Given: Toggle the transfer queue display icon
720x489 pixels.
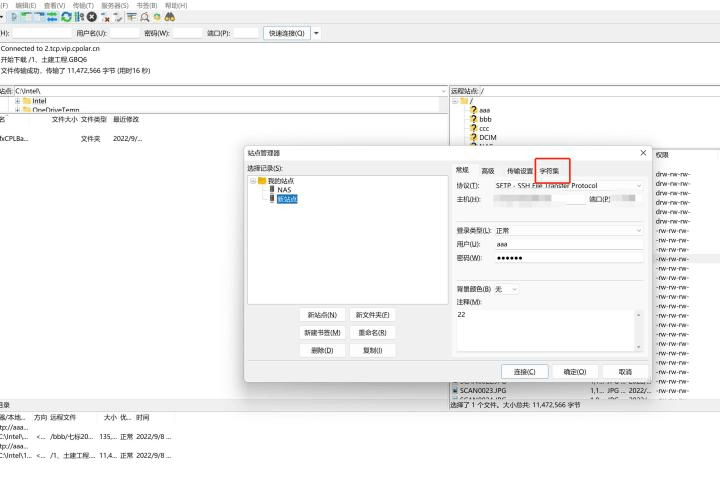Looking at the screenshot, I should pyautogui.click(x=52, y=17).
